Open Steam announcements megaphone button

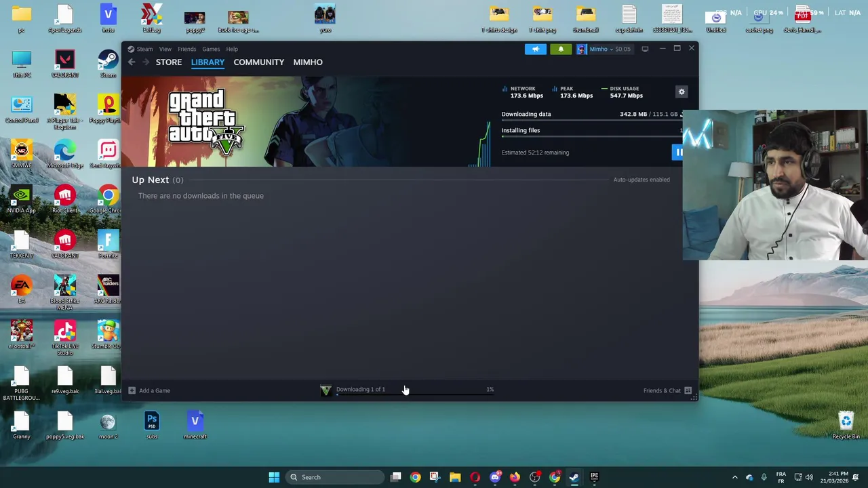point(535,49)
